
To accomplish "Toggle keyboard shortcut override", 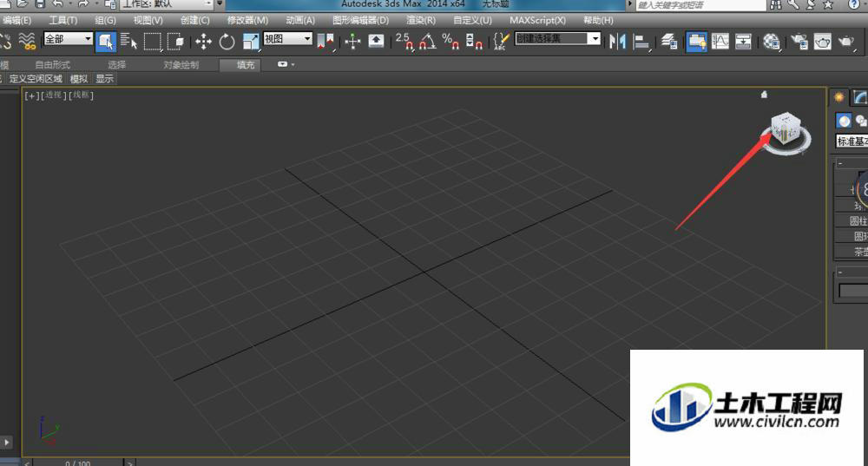I will (x=376, y=42).
